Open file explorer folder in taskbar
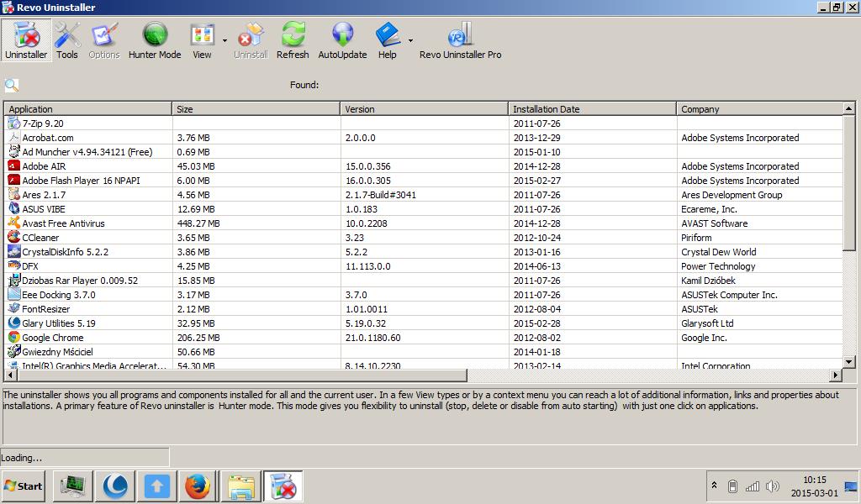Image resolution: width=861 pixels, height=504 pixels. [241, 486]
